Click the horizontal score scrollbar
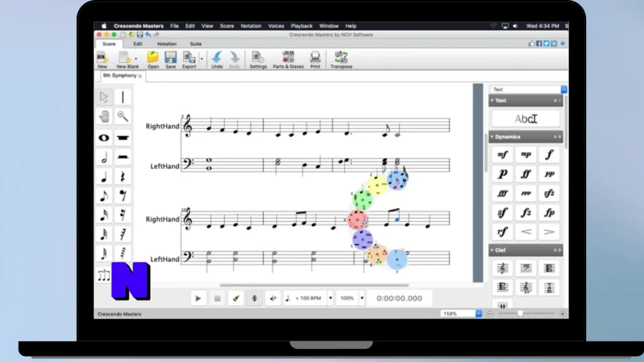This screenshot has width=644, height=362. click(314, 285)
